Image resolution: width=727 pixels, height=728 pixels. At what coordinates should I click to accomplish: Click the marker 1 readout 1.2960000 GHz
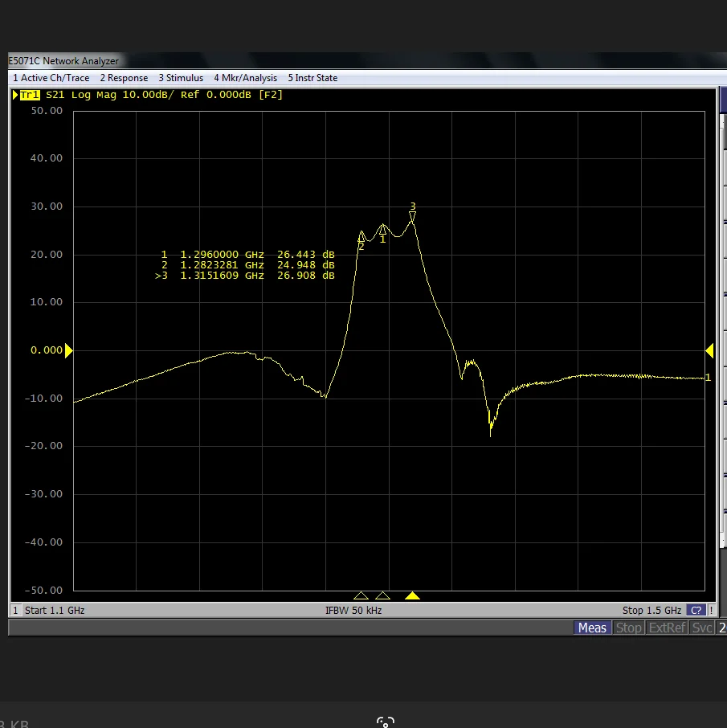(222, 255)
